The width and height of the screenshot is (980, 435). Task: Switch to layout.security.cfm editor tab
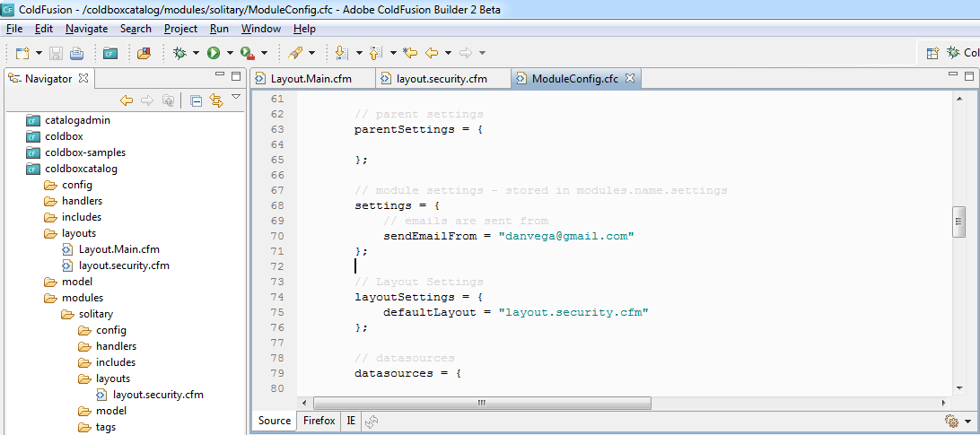(x=442, y=79)
